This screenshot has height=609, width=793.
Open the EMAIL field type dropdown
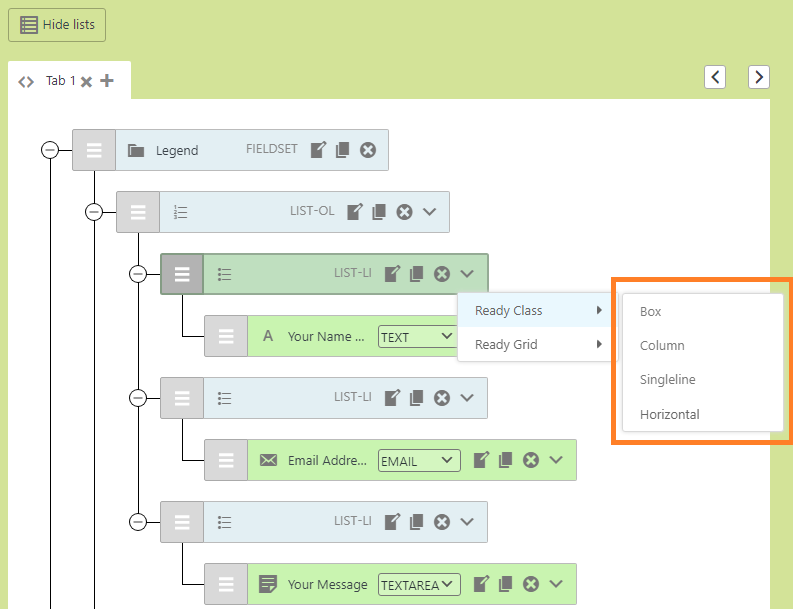pos(418,461)
